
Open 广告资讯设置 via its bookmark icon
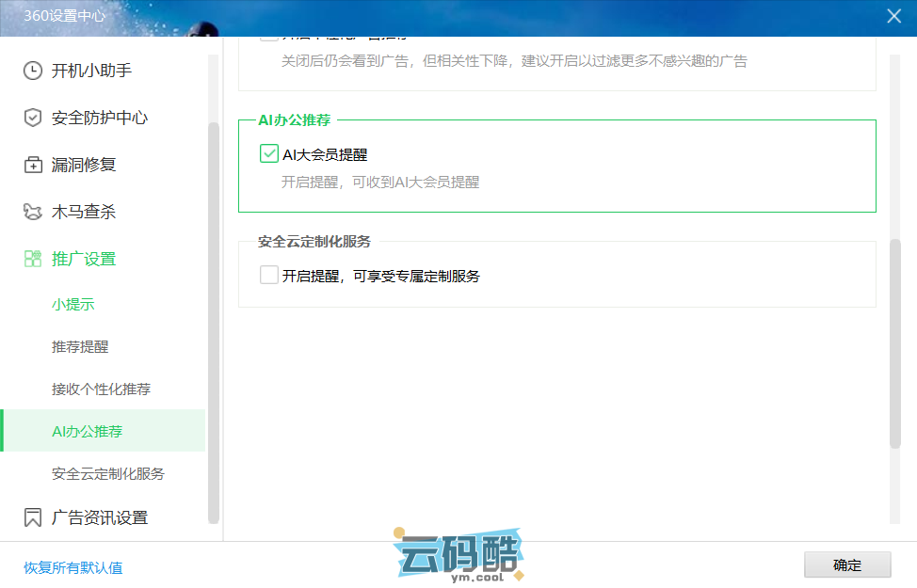pyautogui.click(x=31, y=516)
